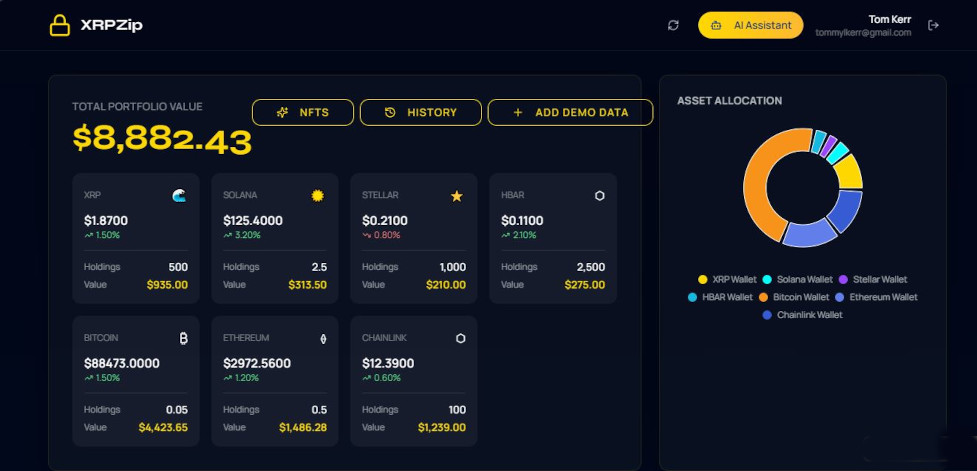Image resolution: width=977 pixels, height=471 pixels.
Task: Click the Total Portfolio Value label
Action: pyautogui.click(x=137, y=107)
